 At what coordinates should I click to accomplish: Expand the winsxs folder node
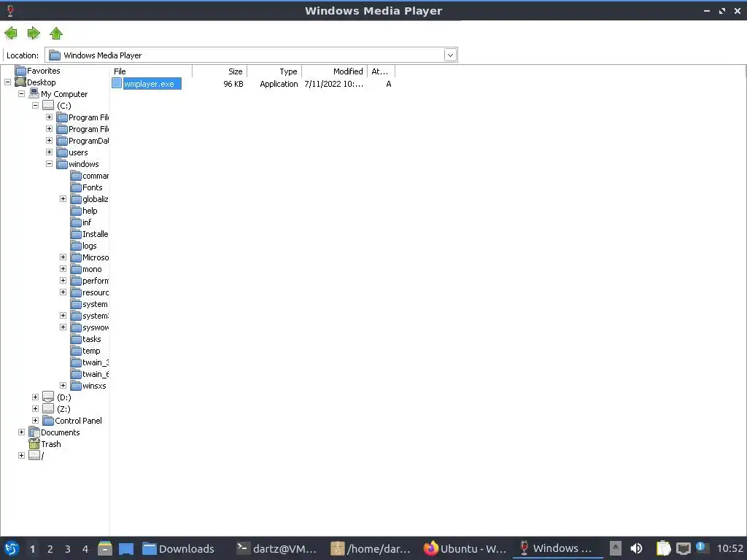[x=63, y=385]
